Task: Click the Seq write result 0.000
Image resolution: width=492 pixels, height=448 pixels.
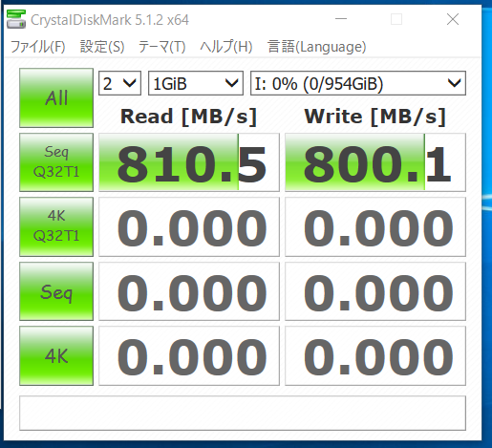Action: 375,291
